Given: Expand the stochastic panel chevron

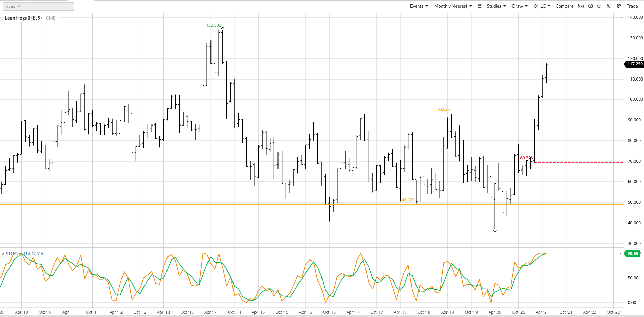Looking at the screenshot, I should tap(620, 254).
